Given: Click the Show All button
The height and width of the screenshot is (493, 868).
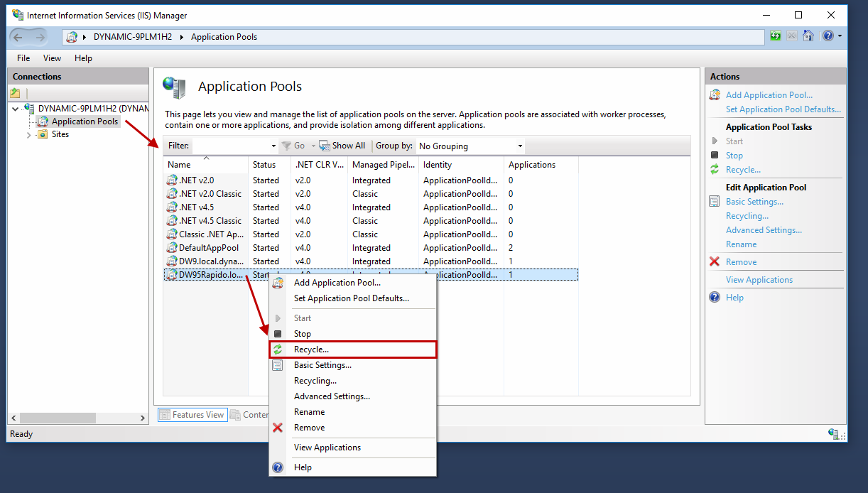Looking at the screenshot, I should click(x=342, y=146).
